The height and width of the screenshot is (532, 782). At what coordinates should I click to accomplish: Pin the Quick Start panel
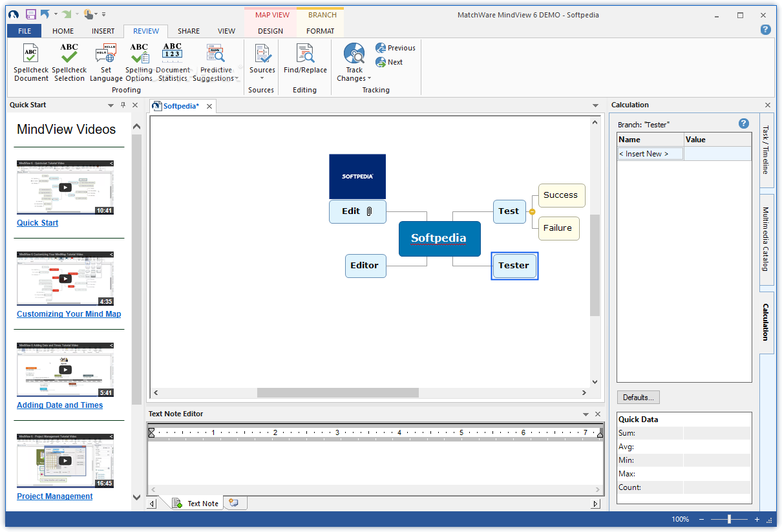point(123,105)
